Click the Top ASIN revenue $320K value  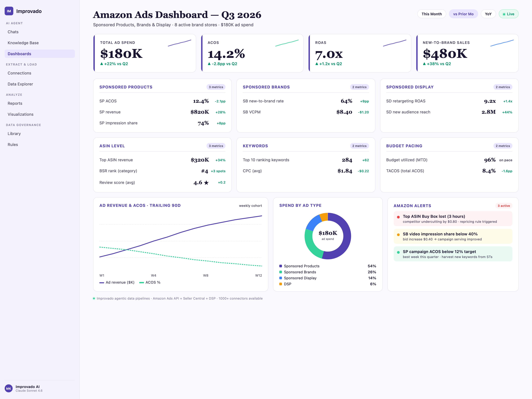pyautogui.click(x=200, y=160)
